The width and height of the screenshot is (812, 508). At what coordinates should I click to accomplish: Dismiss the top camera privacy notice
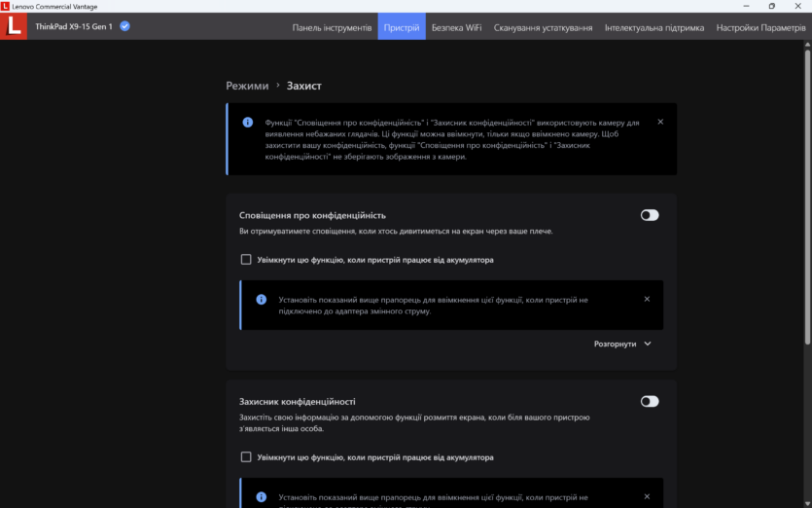click(x=660, y=122)
